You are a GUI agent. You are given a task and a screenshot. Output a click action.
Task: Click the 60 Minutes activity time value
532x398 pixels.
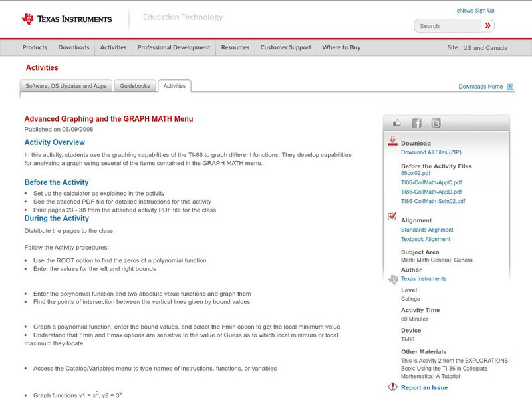click(414, 319)
